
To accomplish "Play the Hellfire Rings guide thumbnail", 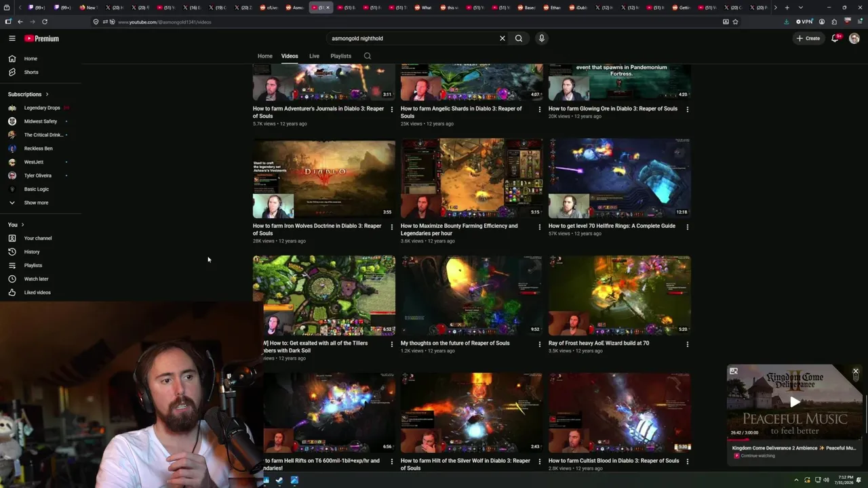I will pos(620,178).
